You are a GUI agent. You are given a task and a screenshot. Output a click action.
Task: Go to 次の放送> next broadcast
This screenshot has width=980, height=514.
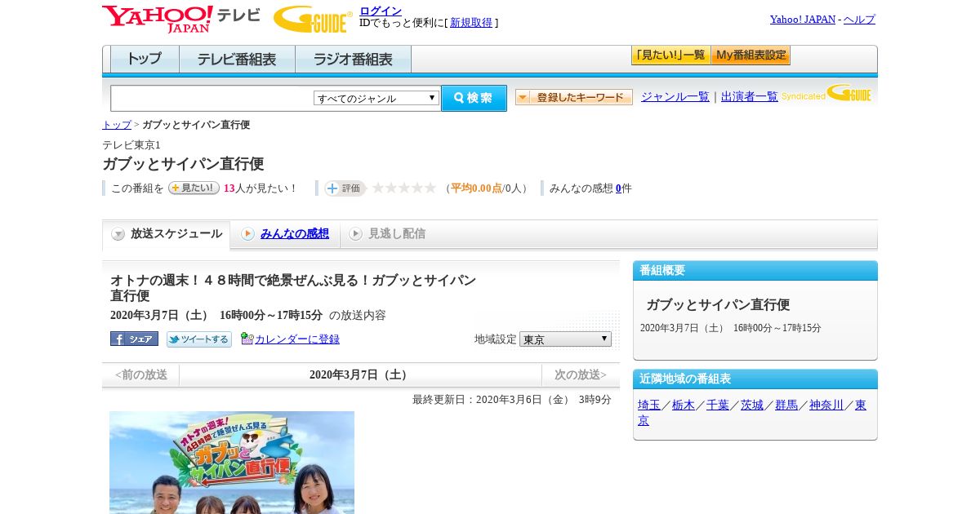coord(581,375)
